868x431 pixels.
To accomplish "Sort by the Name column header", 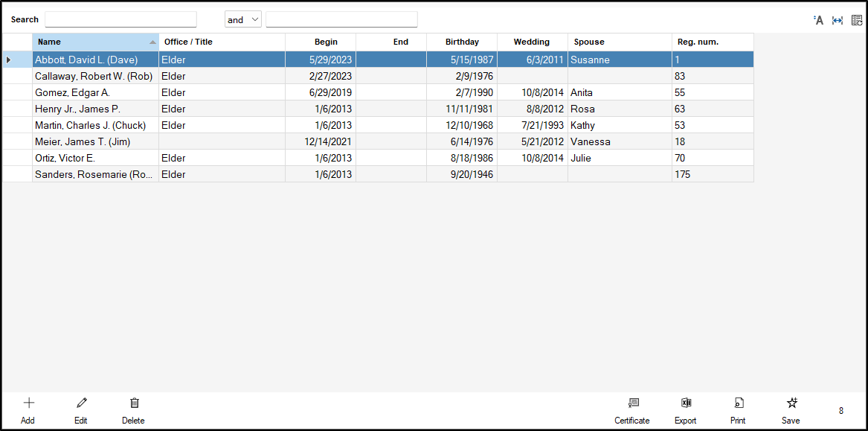I will click(95, 42).
